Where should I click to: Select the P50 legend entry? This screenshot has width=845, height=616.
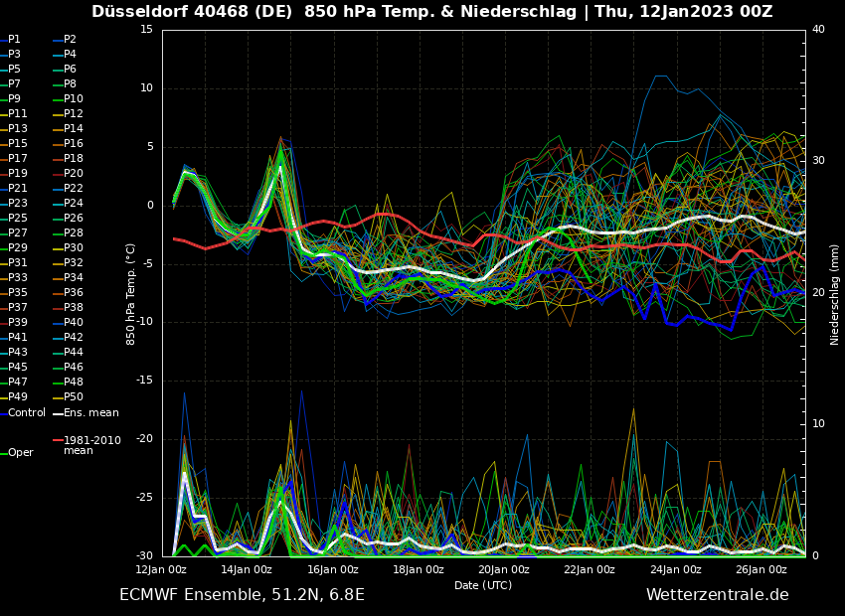74,397
